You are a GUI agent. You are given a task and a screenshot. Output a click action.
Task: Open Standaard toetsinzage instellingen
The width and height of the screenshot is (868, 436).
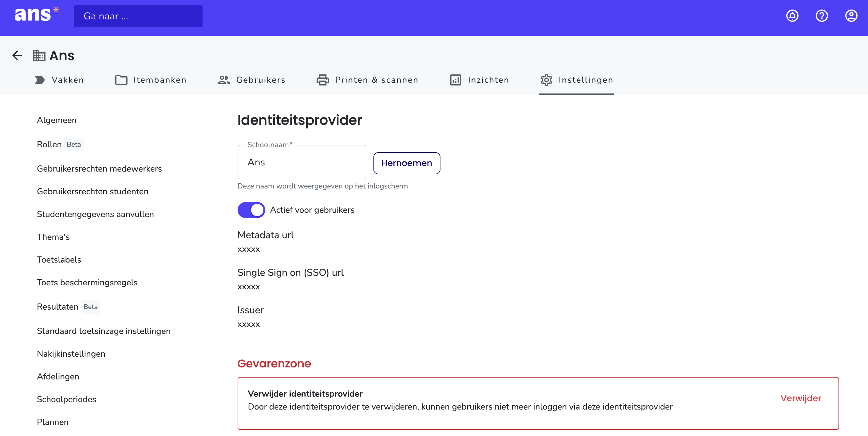pyautogui.click(x=104, y=331)
